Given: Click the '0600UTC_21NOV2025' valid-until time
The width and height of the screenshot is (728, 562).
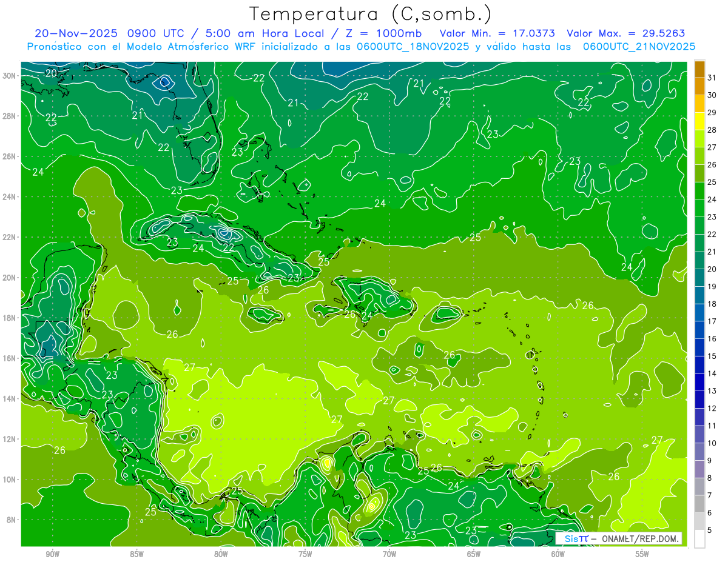Looking at the screenshot, I should (x=639, y=47).
